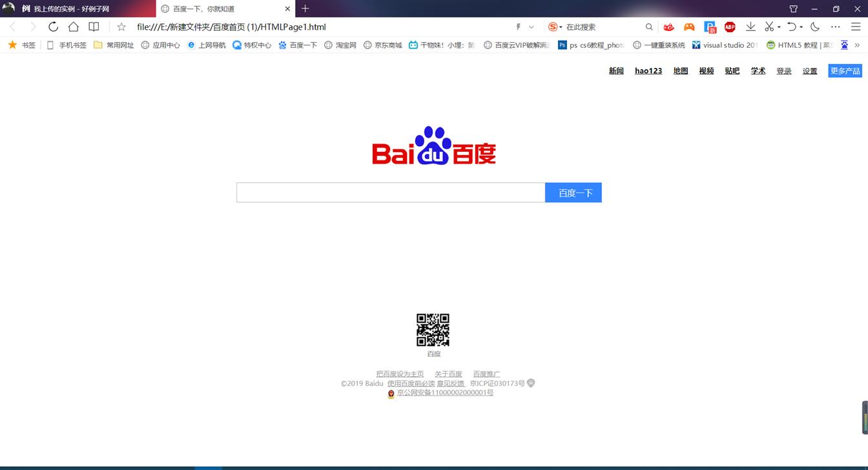Open the 京公网安备11000002000001号 link
This screenshot has height=470, width=868.
tap(445, 392)
